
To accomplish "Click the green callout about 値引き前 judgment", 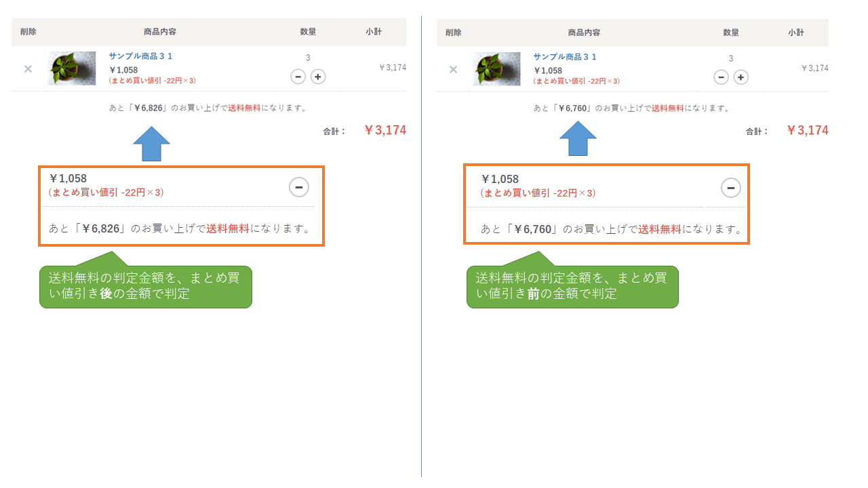I will [x=572, y=286].
